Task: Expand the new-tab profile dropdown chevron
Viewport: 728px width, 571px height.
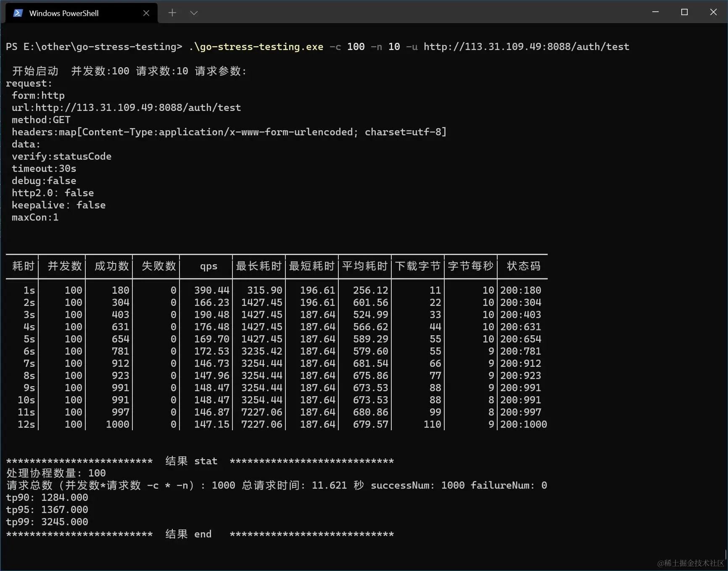Action: click(194, 13)
